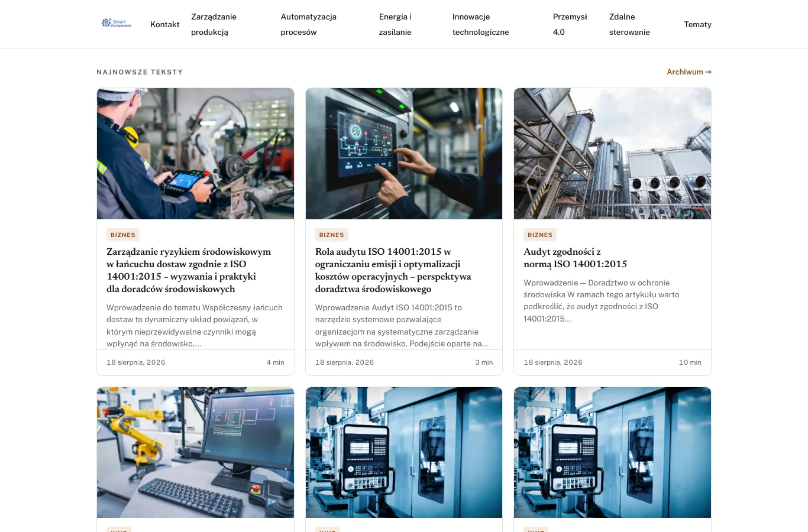Click the '4 min' reading time
Viewport: 808px width, 532px height.
[276, 362]
